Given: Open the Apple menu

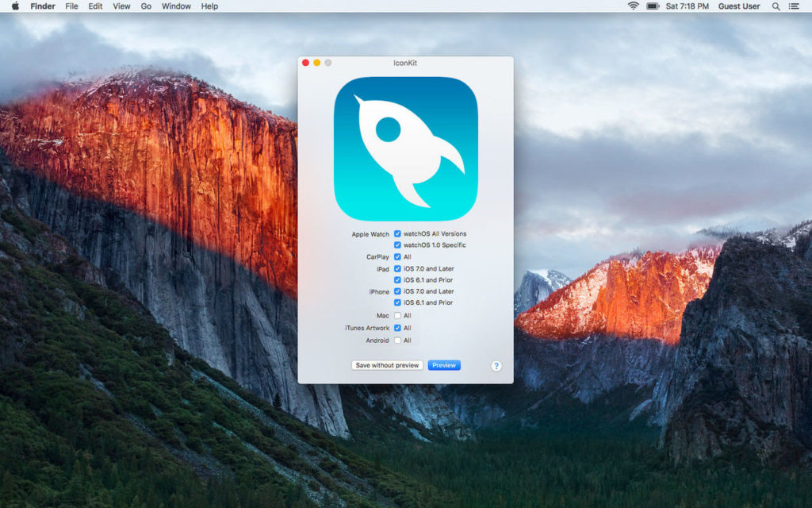Looking at the screenshot, I should (x=14, y=6).
